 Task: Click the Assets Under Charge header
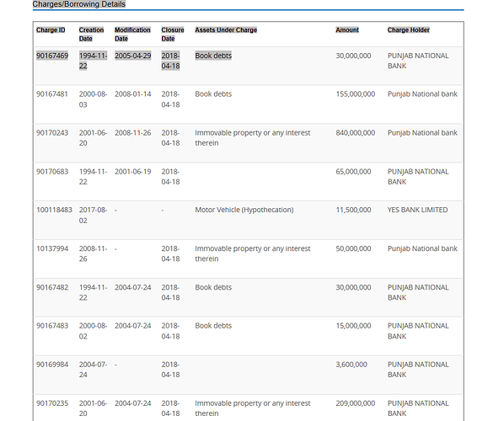pos(226,29)
